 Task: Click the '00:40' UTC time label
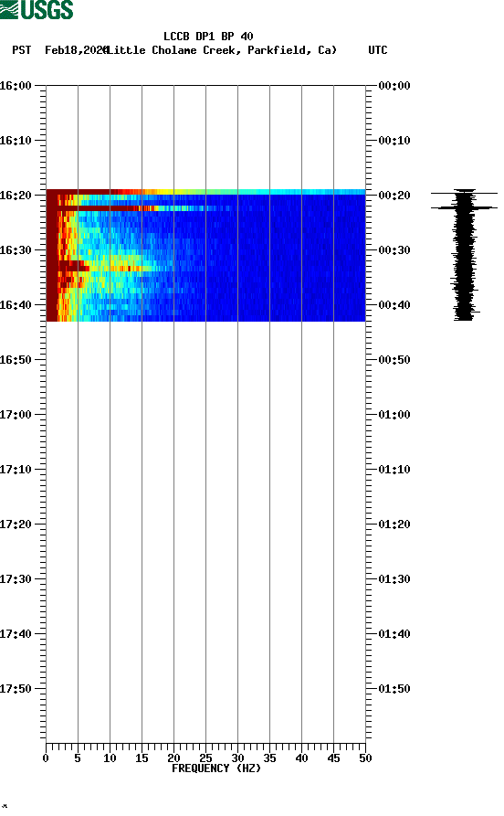tap(394, 305)
